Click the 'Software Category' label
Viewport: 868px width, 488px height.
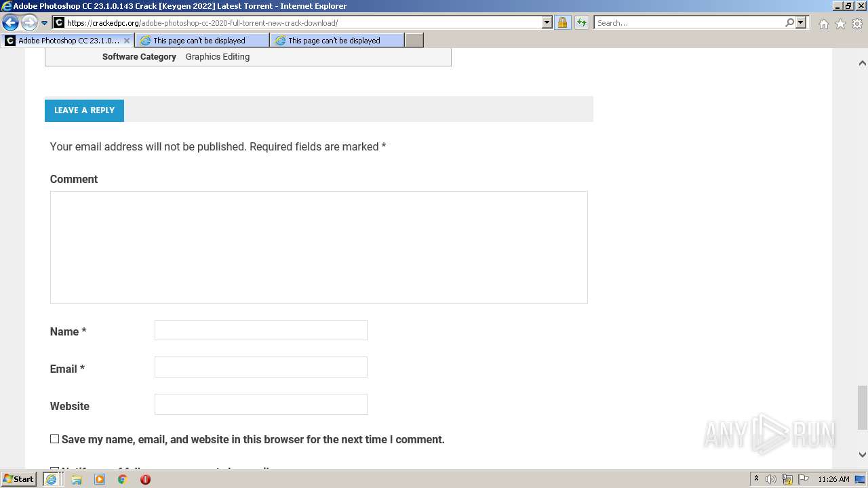[x=139, y=57]
